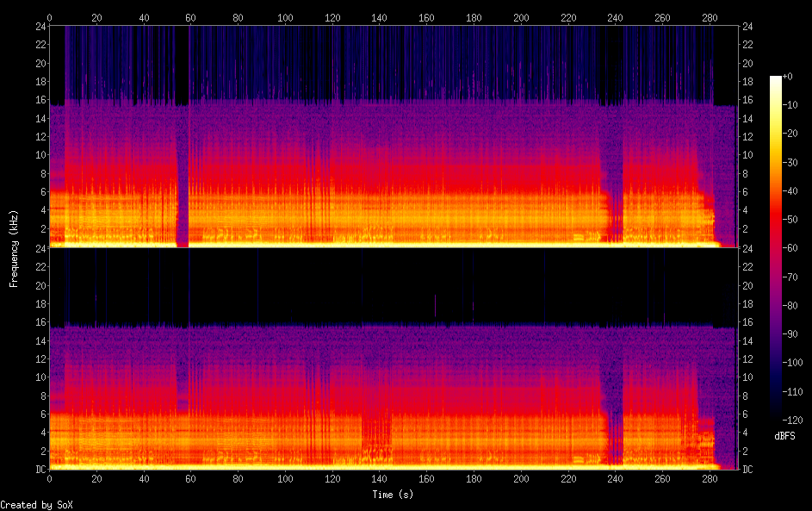Click the 100 tick on bottom time axis
The height and width of the screenshot is (511, 812).
285,479
